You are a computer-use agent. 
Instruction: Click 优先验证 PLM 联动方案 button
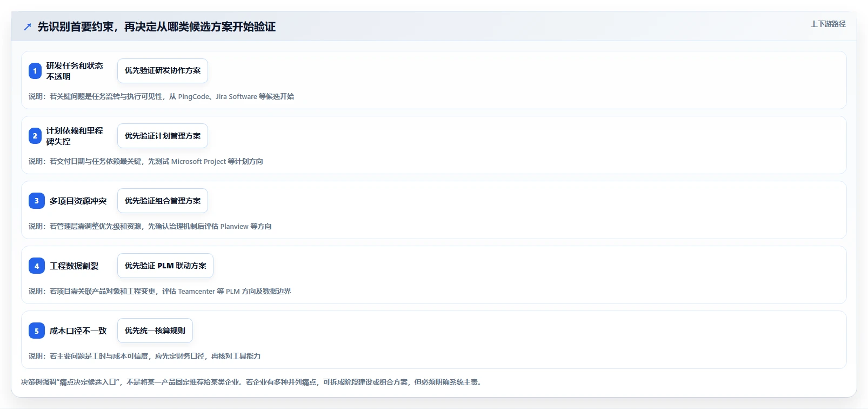click(x=165, y=266)
